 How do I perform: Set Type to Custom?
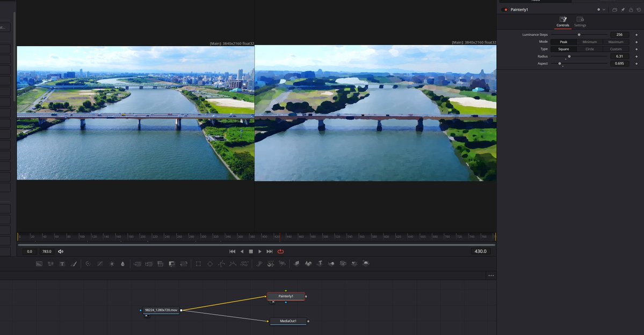coord(616,49)
